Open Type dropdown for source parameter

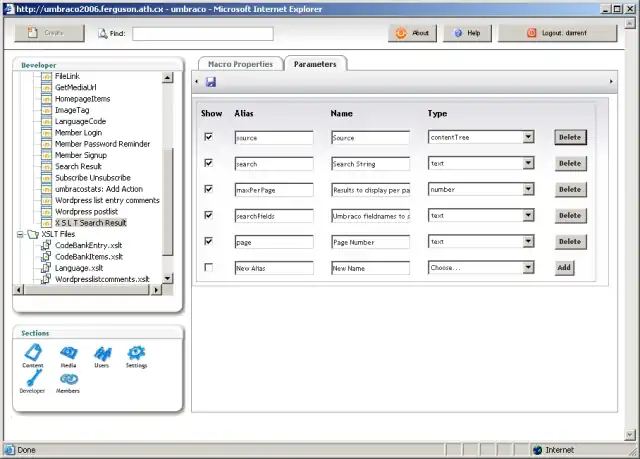point(528,137)
